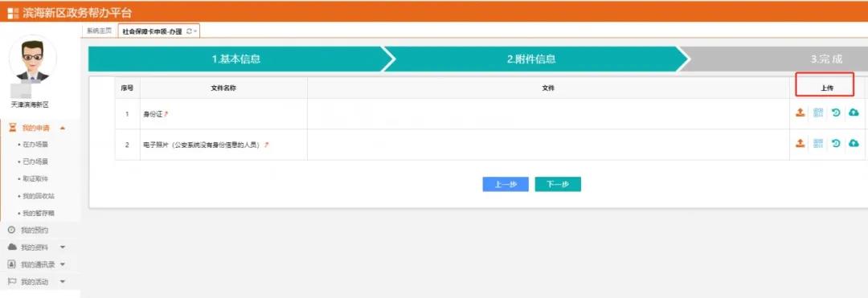The height and width of the screenshot is (298, 868).
Task: Click the history clock icon in the 电子照片 row
Action: [x=836, y=144]
